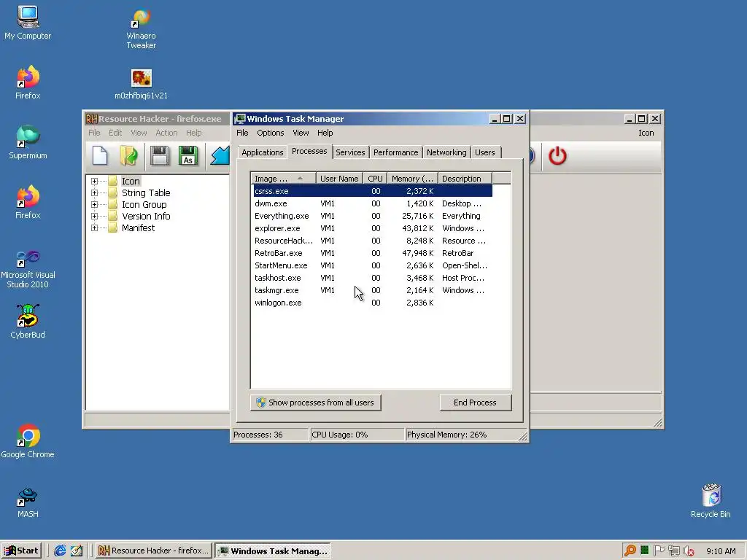The image size is (747, 560).
Task: Click the red power icon in Resource Hacker toolbar
Action: point(557,156)
